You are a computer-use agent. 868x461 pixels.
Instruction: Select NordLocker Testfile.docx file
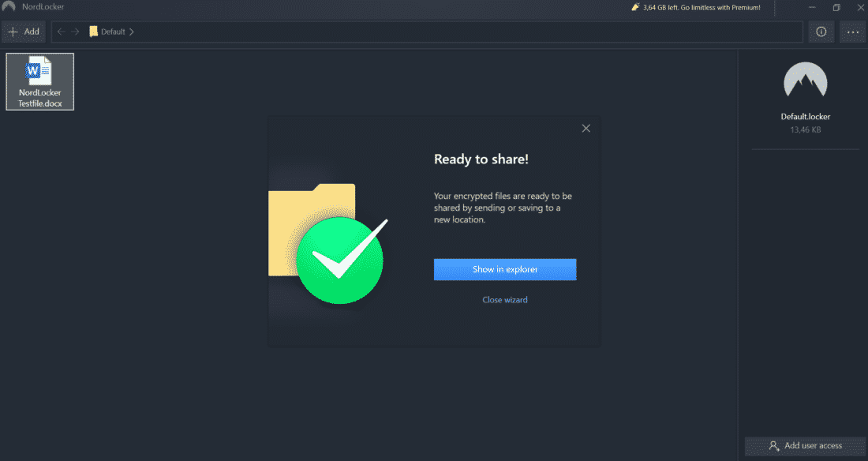40,81
